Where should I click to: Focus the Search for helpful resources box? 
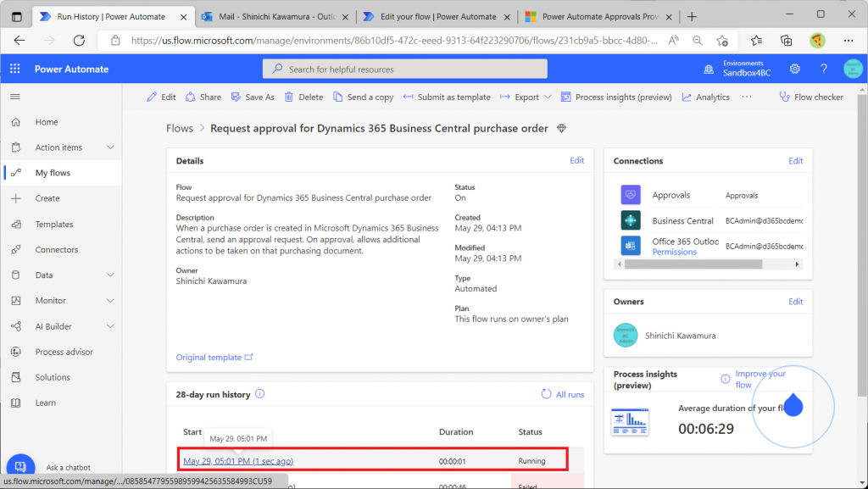coord(404,69)
